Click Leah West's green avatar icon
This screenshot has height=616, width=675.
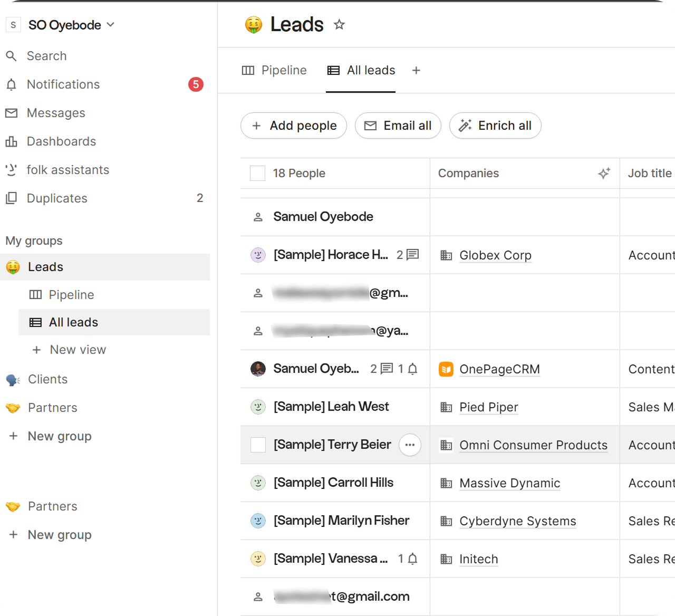click(258, 407)
